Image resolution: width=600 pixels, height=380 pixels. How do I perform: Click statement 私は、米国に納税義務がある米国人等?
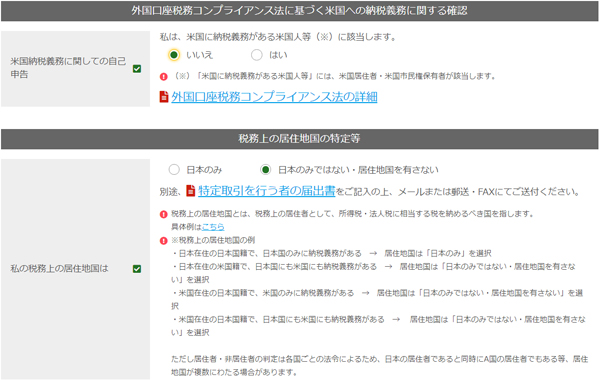tap(278, 37)
